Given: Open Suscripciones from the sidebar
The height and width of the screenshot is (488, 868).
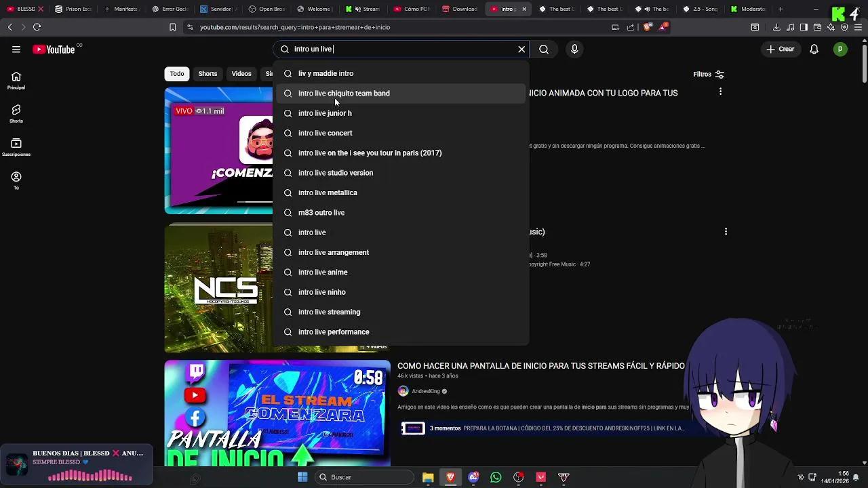Looking at the screenshot, I should 16,145.
